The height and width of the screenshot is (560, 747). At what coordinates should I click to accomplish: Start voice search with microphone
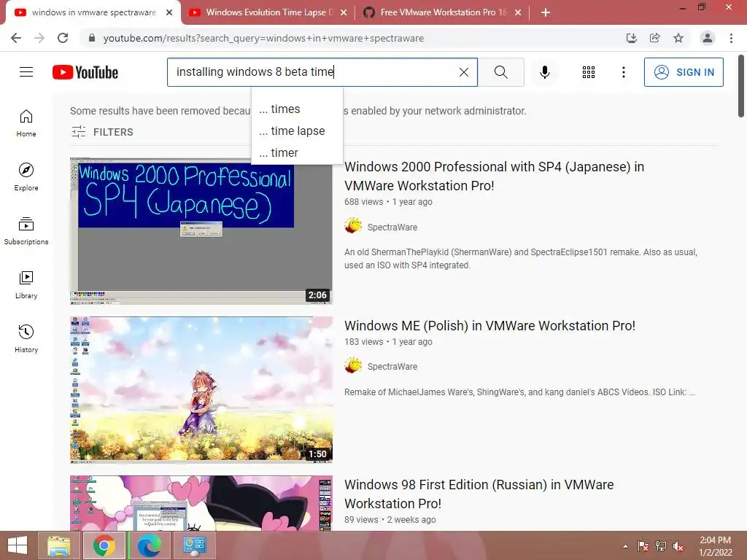tap(544, 72)
